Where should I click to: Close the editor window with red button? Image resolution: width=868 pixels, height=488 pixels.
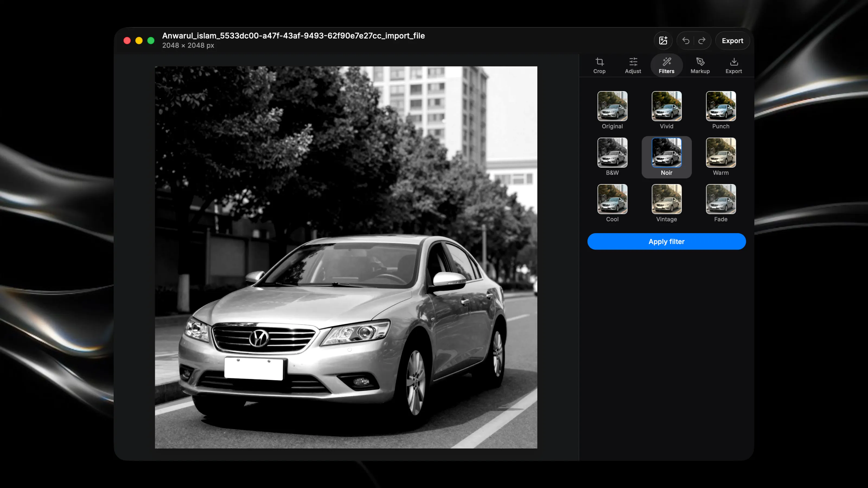click(127, 41)
